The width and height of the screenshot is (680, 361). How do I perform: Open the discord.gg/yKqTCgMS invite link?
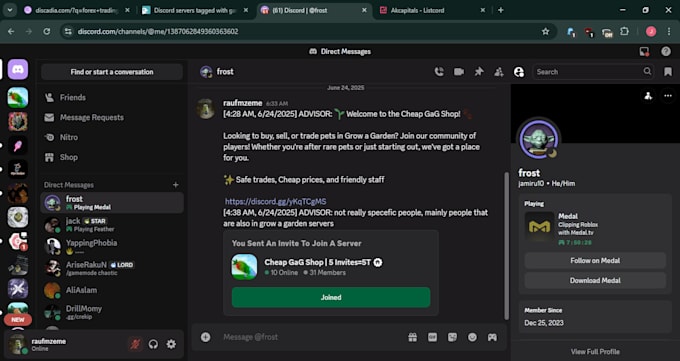pos(275,201)
